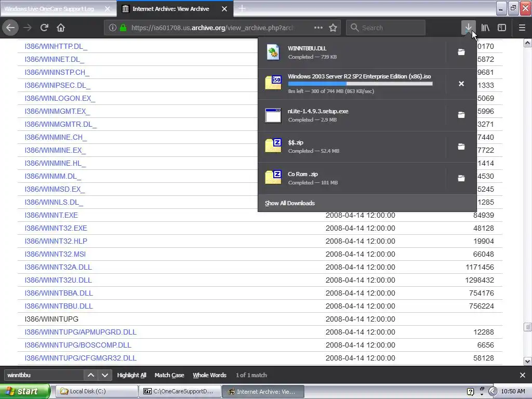The image size is (532, 399).
Task: Switch to Windows Live OneCare Support Log tab
Action: pos(58,9)
